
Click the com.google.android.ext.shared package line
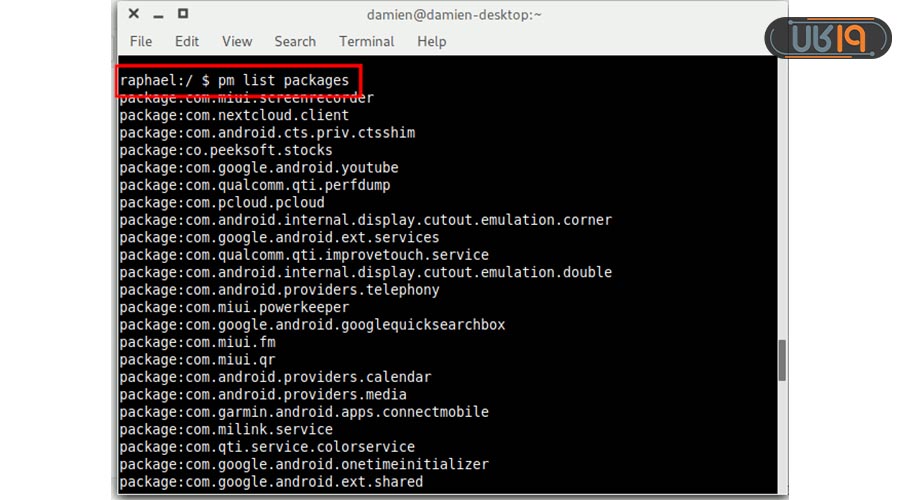click(271, 482)
